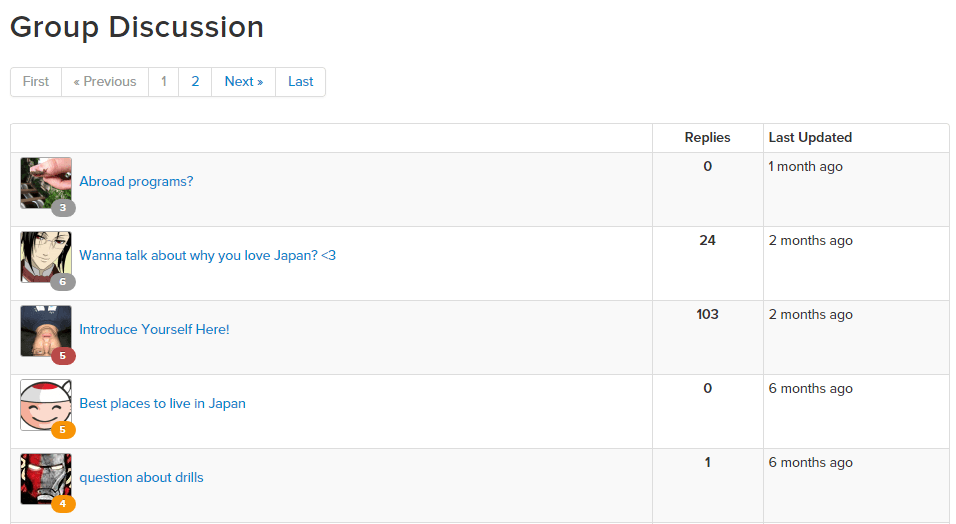
Task: Open the 'Abroad programs?' discussion thread
Action: click(136, 181)
